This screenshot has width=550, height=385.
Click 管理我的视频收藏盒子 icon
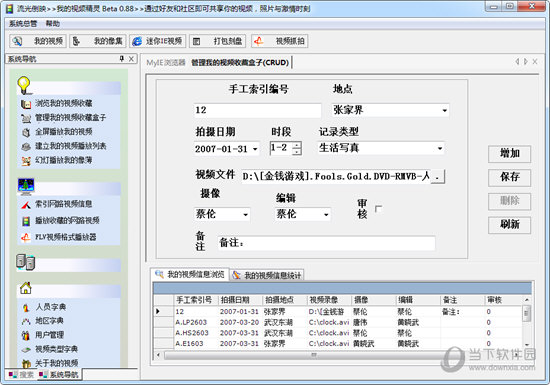(26, 118)
